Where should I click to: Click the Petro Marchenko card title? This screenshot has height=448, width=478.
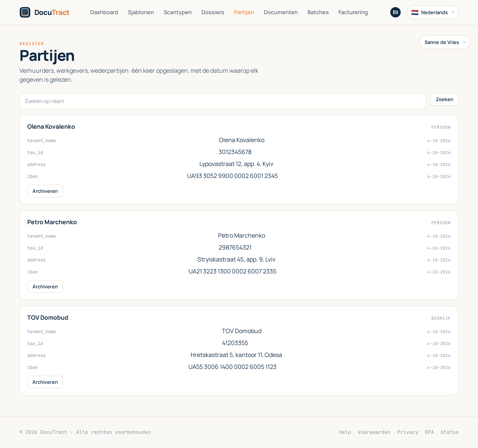pos(52,222)
